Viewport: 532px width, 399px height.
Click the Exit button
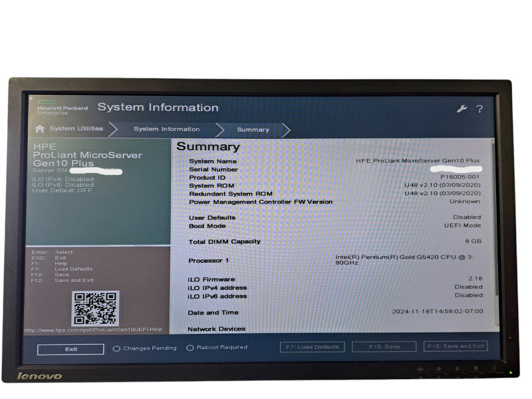coord(70,349)
